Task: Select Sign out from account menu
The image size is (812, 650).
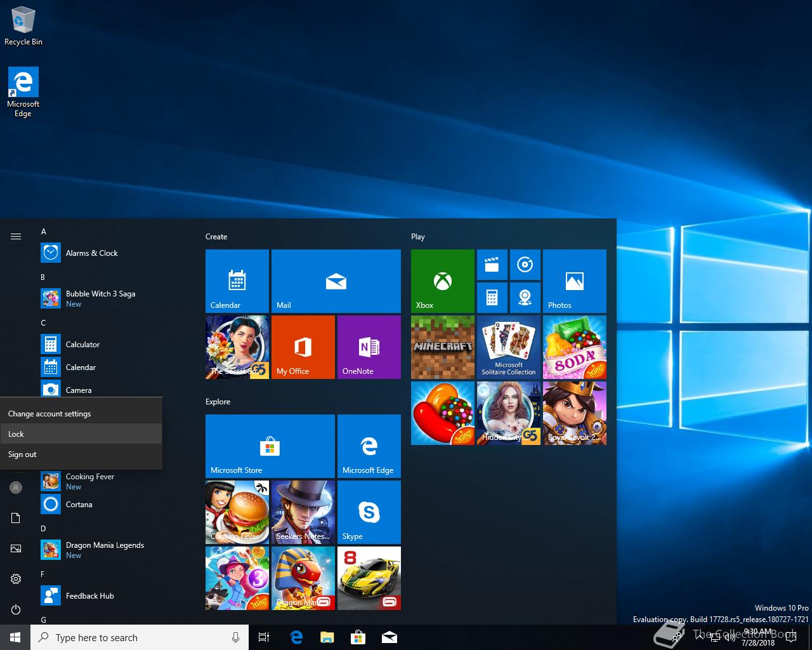Action: (x=81, y=454)
